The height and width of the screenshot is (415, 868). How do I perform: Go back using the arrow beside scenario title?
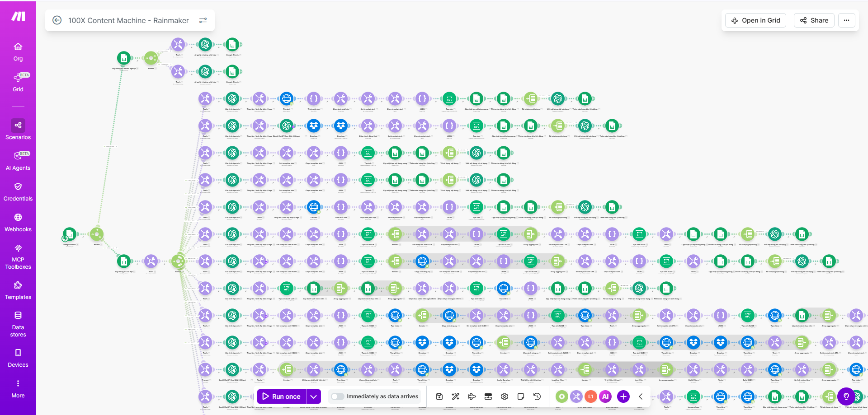pyautogui.click(x=57, y=20)
